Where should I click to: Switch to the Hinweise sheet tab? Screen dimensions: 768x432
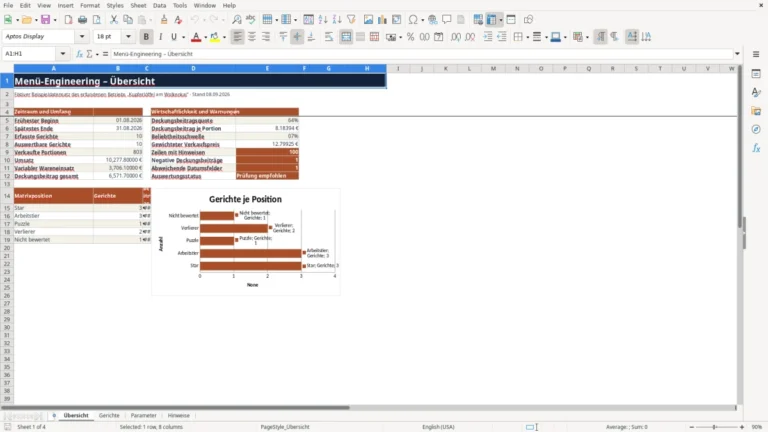[x=178, y=415]
